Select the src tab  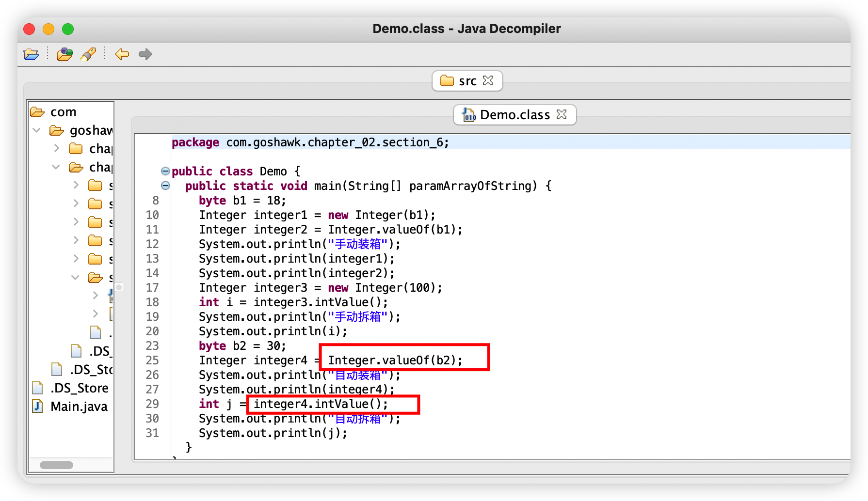pos(467,81)
